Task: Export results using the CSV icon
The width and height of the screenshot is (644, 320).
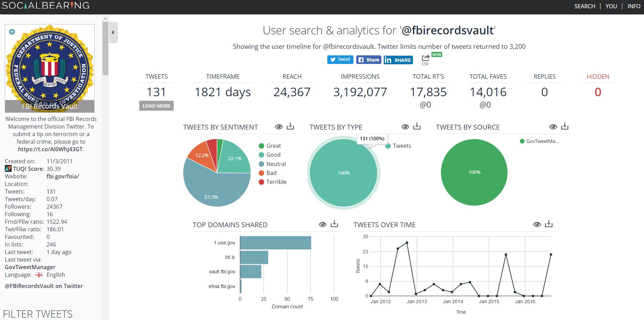Action: [x=425, y=60]
